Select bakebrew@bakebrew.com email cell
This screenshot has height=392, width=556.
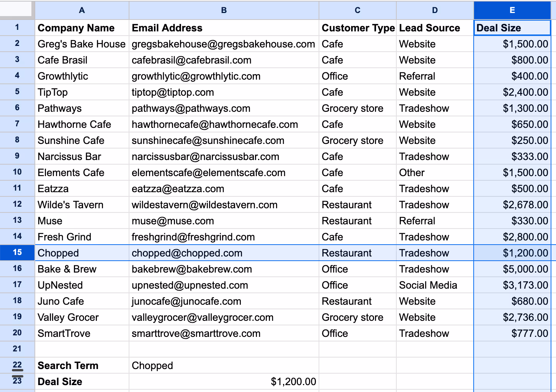(224, 269)
